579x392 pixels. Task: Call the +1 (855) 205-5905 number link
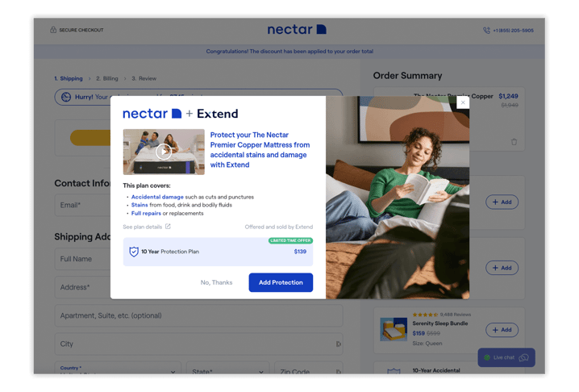(513, 31)
